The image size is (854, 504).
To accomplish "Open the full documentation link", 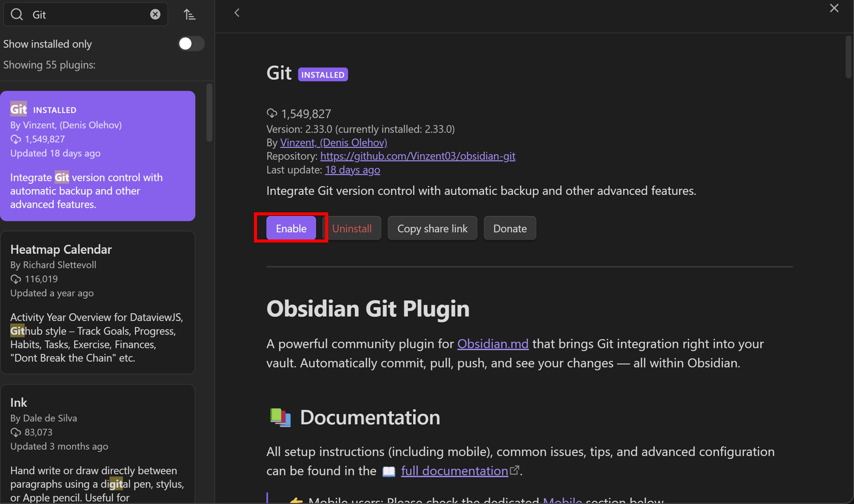I will click(x=455, y=471).
